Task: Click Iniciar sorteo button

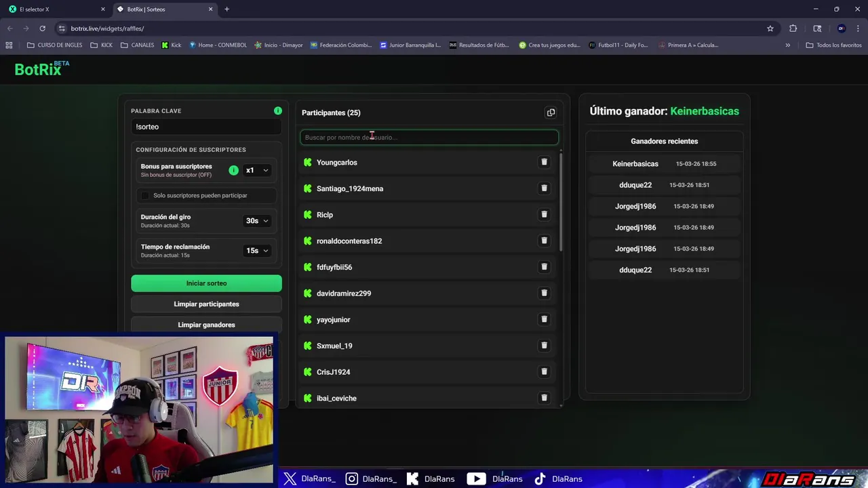Action: [x=206, y=283]
